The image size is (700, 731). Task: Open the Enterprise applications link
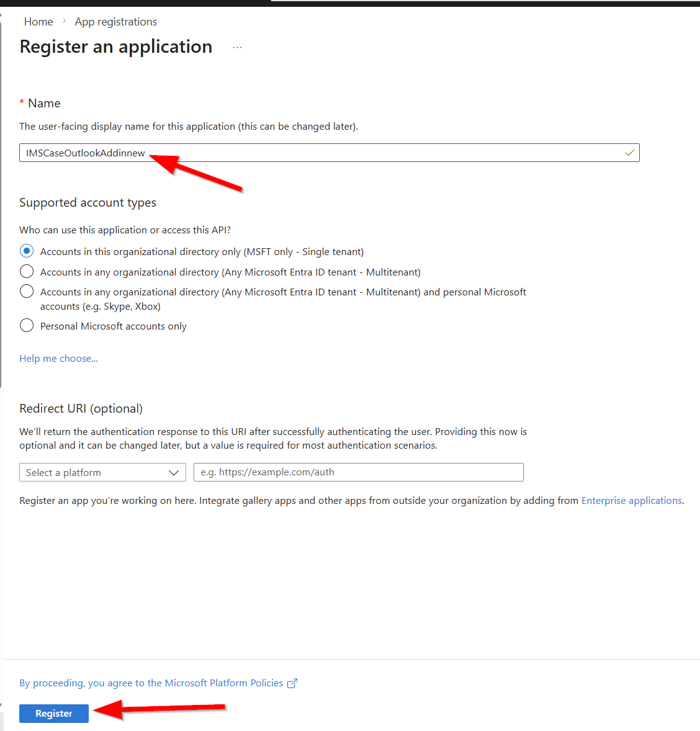tap(632, 500)
